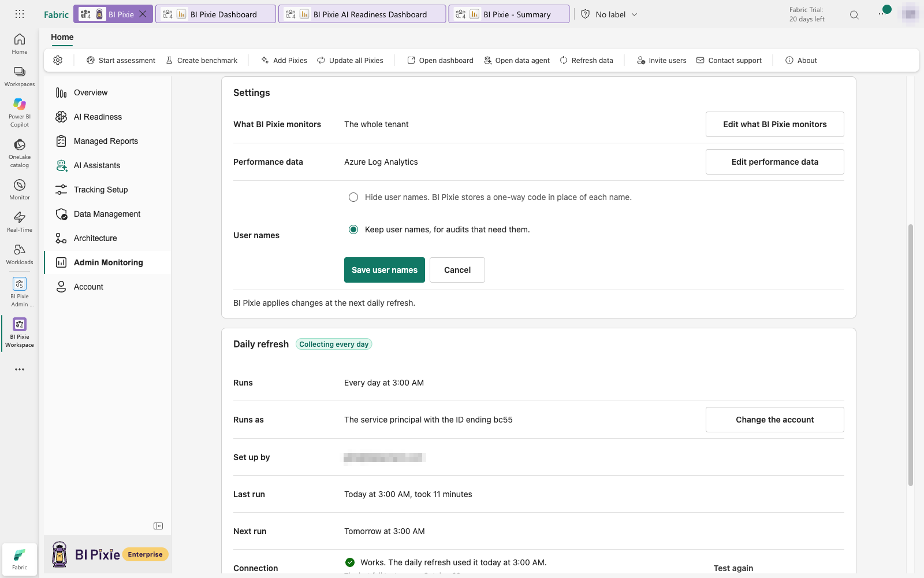Click Edit what BI Pixie monitors
This screenshot has width=924, height=578.
(774, 124)
